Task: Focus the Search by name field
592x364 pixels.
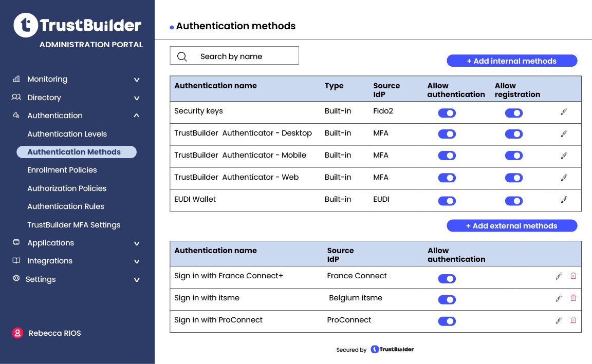Action: pyautogui.click(x=234, y=55)
